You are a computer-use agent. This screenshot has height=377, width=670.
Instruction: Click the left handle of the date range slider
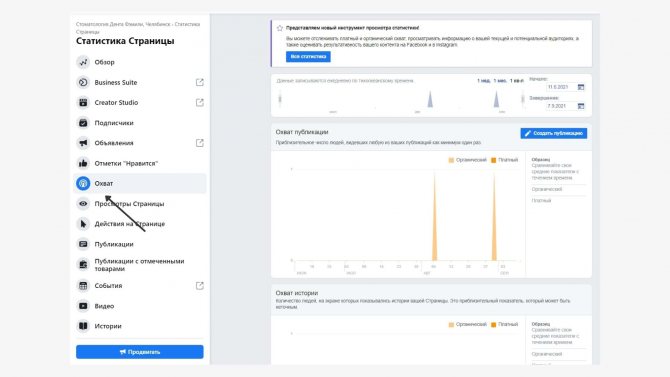tap(280, 99)
